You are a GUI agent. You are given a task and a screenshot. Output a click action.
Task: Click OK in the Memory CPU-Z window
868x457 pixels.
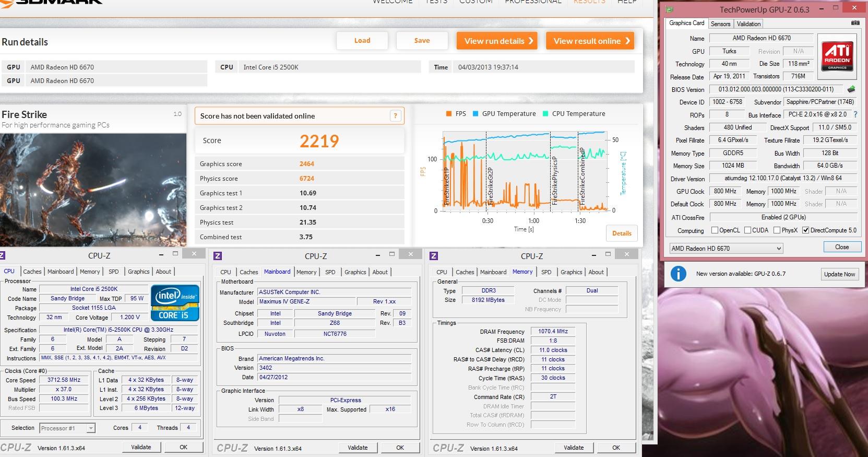click(x=616, y=448)
